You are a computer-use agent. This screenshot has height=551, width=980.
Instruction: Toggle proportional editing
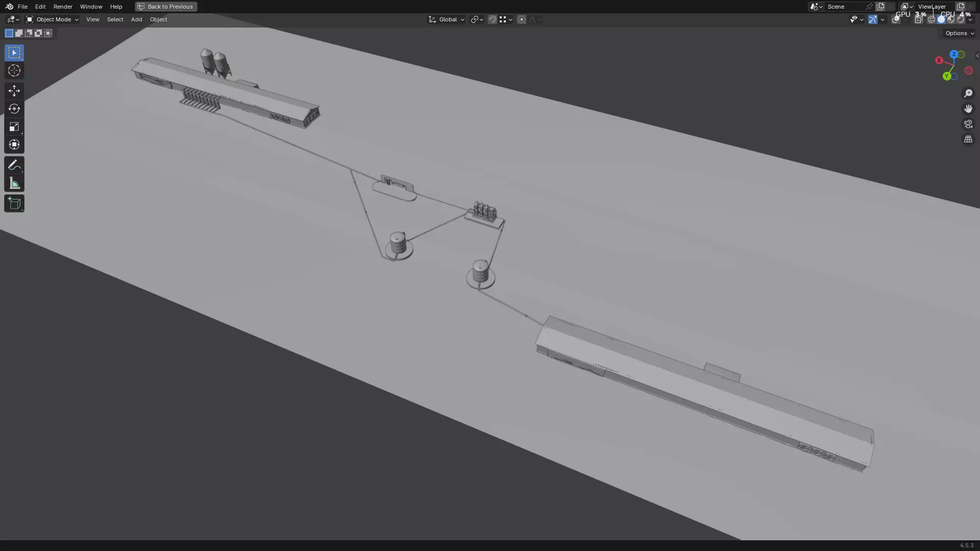(x=521, y=19)
